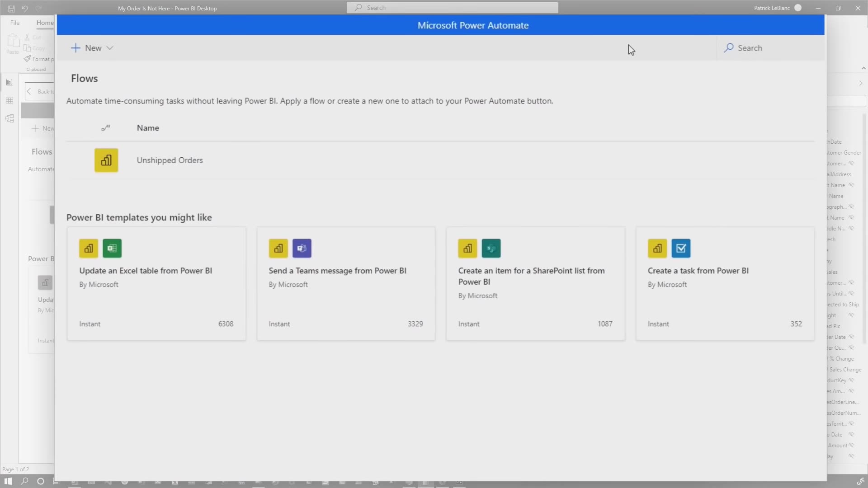Click the Search magnifier in Power Automate pane

click(x=729, y=48)
